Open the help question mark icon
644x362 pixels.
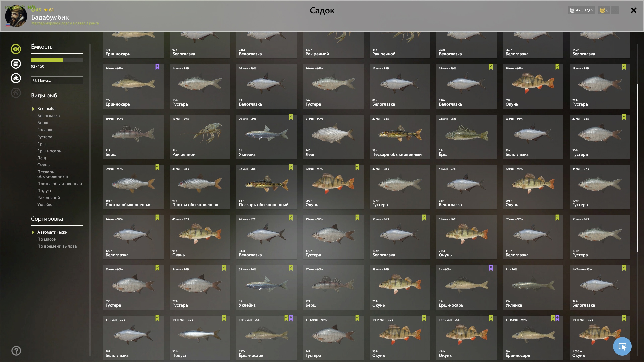pos(16,351)
